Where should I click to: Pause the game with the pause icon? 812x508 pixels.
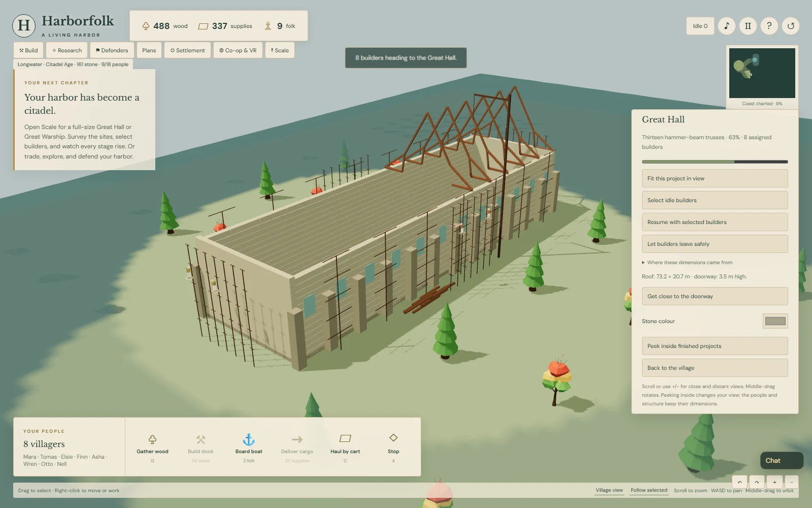(x=748, y=26)
